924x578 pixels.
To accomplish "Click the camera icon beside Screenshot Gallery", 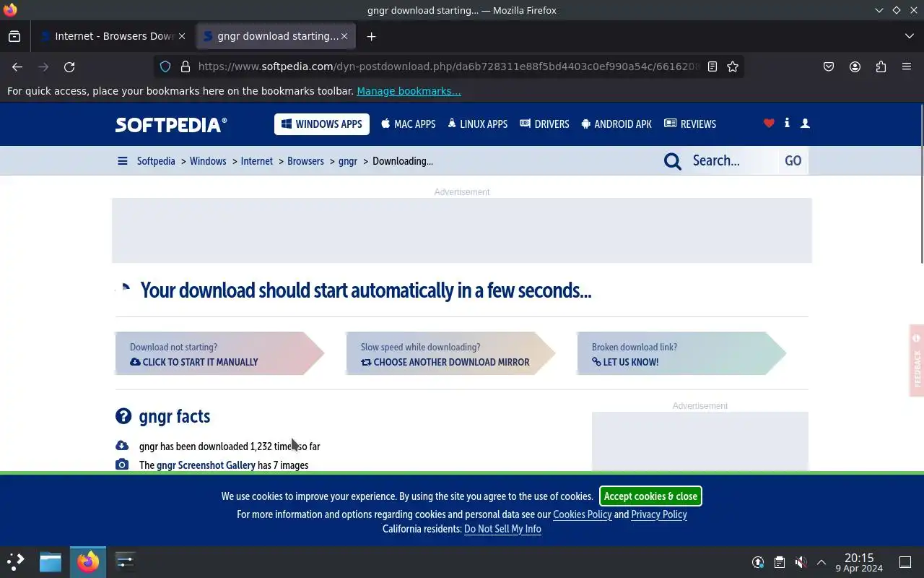I will 122,465.
